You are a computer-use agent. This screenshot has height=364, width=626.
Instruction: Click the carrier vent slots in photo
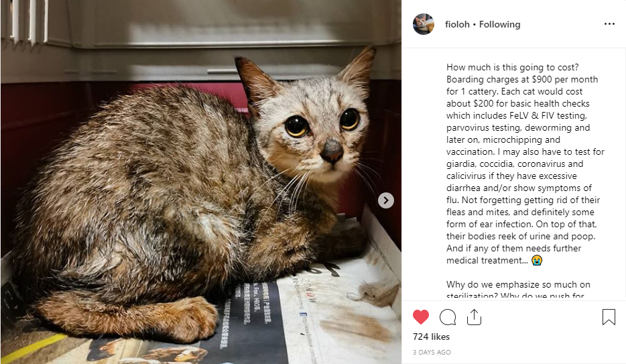coord(24,21)
